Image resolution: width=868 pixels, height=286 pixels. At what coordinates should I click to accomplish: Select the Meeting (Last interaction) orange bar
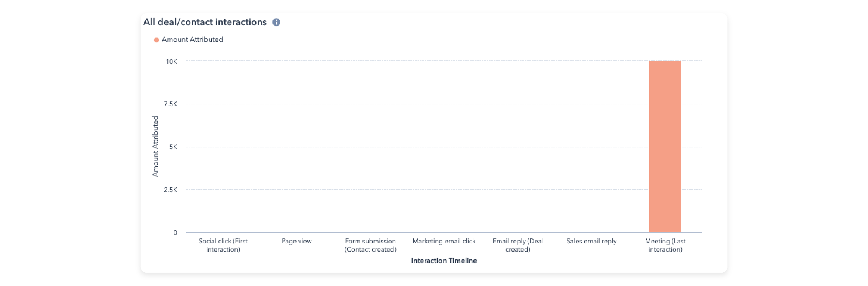coord(665,146)
